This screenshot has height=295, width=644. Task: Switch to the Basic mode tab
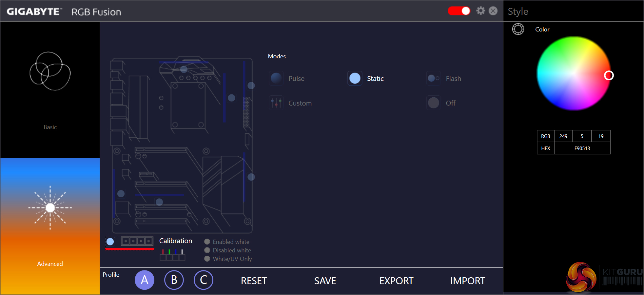tap(50, 90)
